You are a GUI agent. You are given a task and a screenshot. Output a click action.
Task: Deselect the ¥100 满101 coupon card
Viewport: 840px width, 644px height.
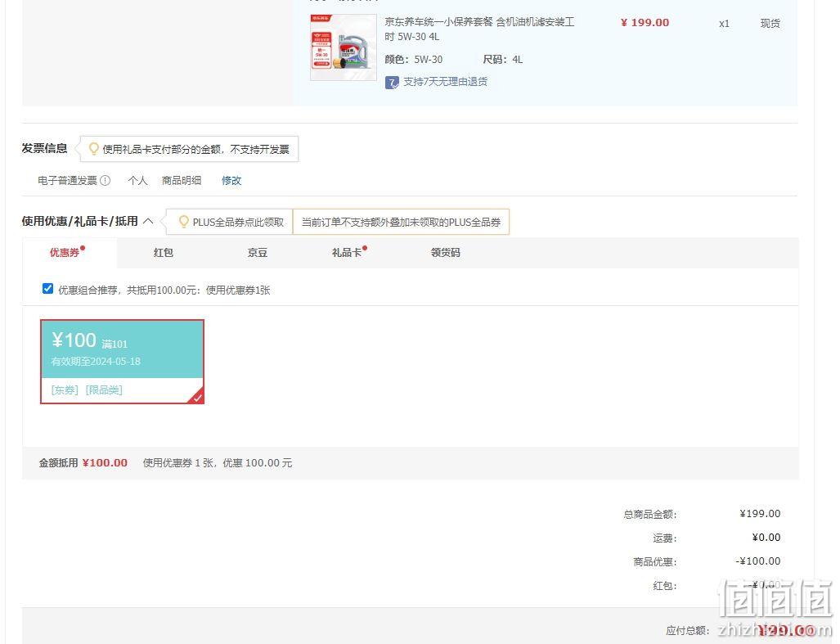point(122,362)
